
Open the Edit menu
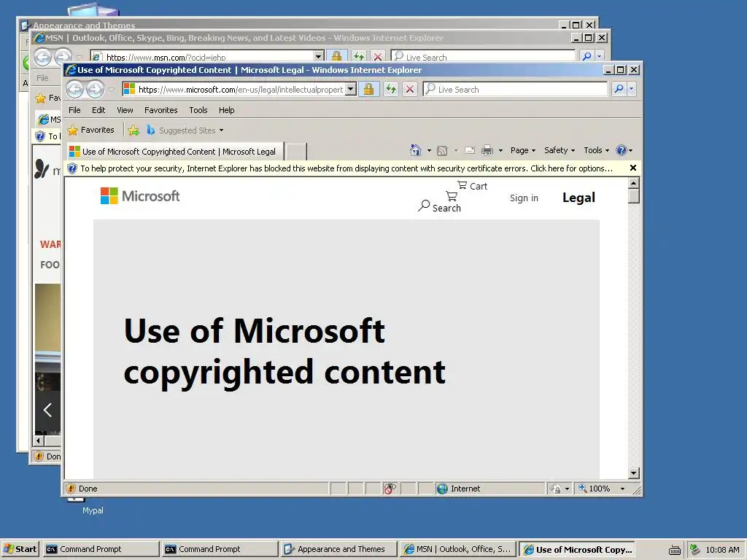pos(98,110)
